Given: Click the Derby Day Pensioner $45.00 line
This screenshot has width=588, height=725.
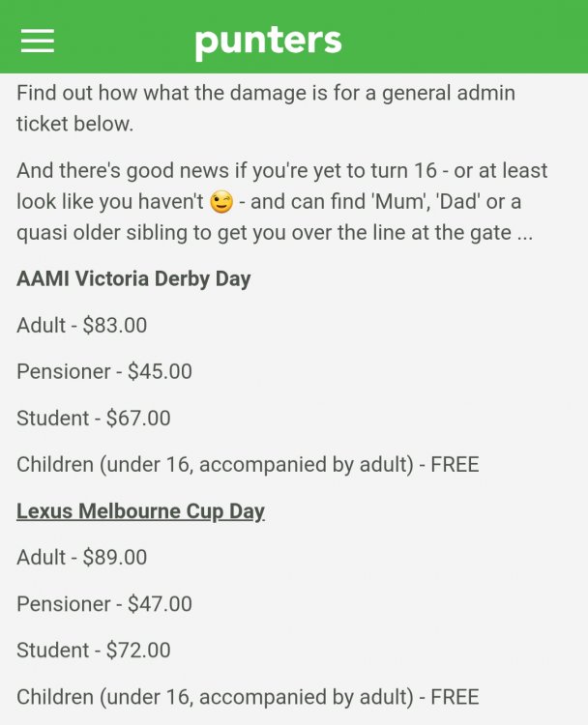Looking at the screenshot, I should 104,372.
